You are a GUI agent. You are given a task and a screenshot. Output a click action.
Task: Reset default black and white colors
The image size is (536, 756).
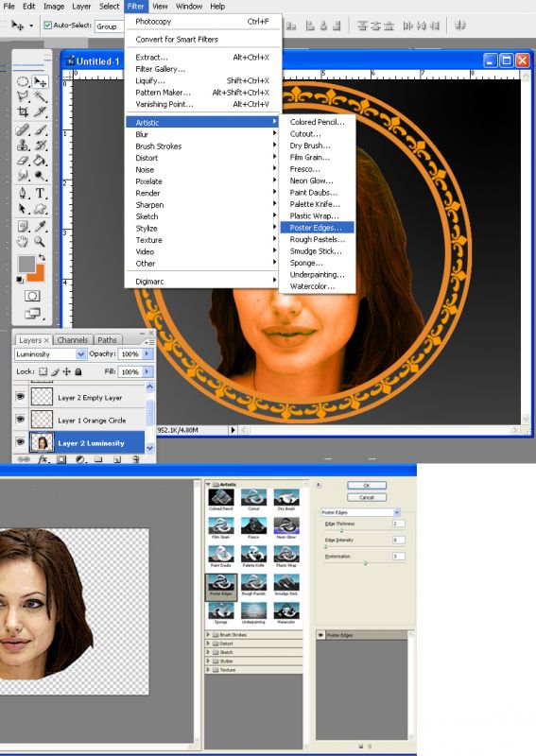[20, 280]
